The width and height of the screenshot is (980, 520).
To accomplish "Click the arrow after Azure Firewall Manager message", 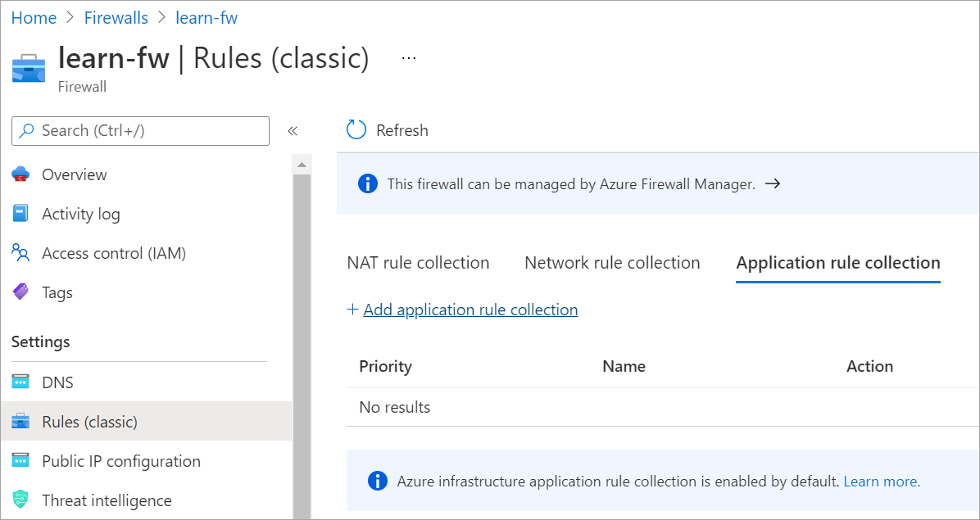I will [773, 184].
